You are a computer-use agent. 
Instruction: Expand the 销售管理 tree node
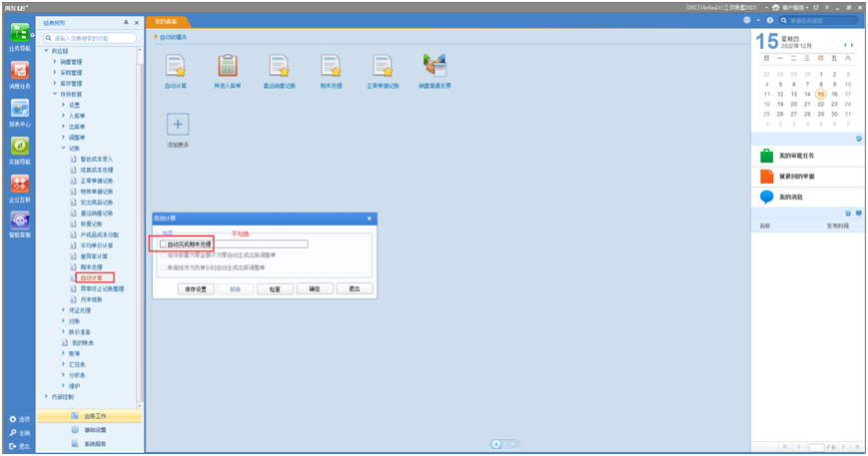coord(55,62)
